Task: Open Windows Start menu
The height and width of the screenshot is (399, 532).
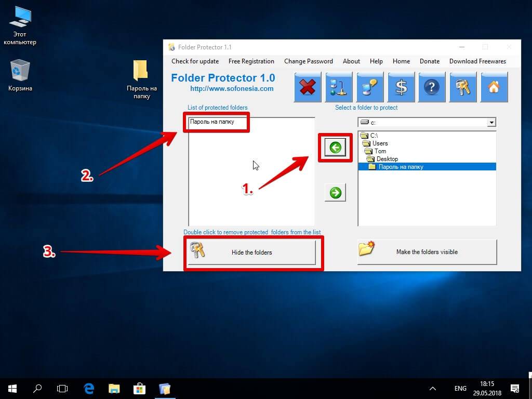Action: [12, 389]
